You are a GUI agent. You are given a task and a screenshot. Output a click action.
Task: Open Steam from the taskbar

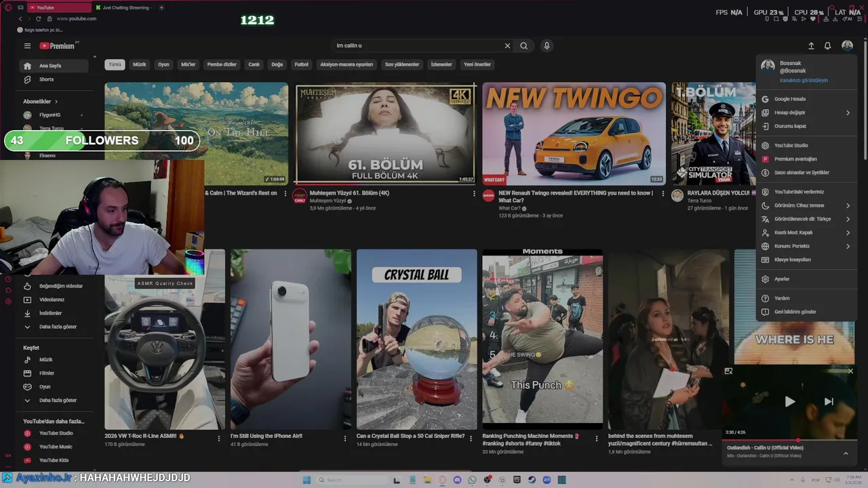click(x=532, y=480)
